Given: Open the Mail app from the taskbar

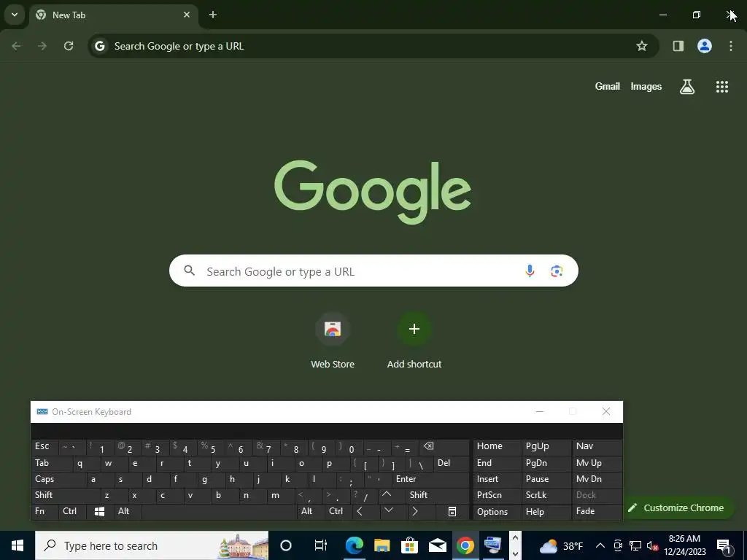Looking at the screenshot, I should 437,545.
